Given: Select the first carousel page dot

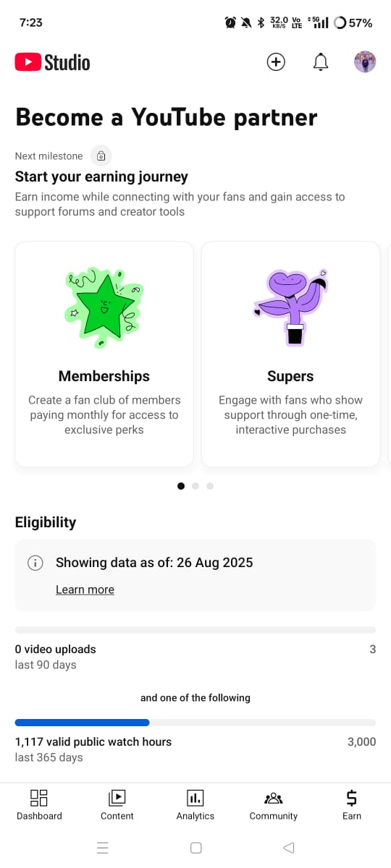Looking at the screenshot, I should (x=181, y=486).
